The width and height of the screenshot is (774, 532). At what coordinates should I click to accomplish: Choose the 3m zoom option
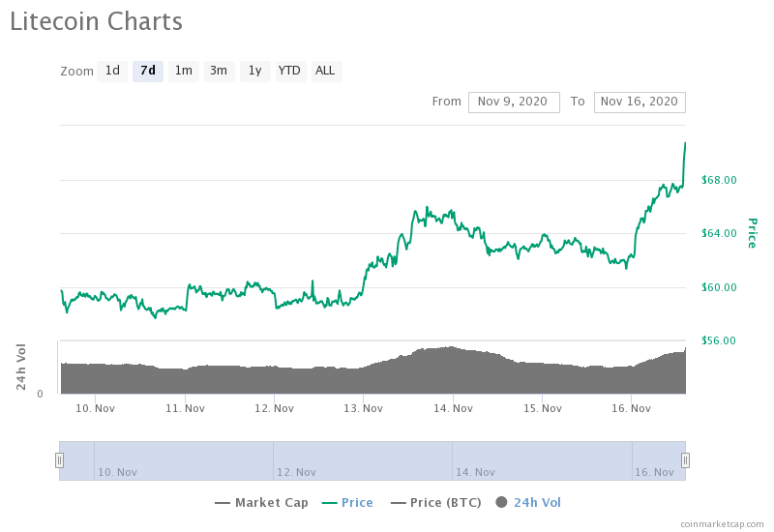click(x=219, y=71)
